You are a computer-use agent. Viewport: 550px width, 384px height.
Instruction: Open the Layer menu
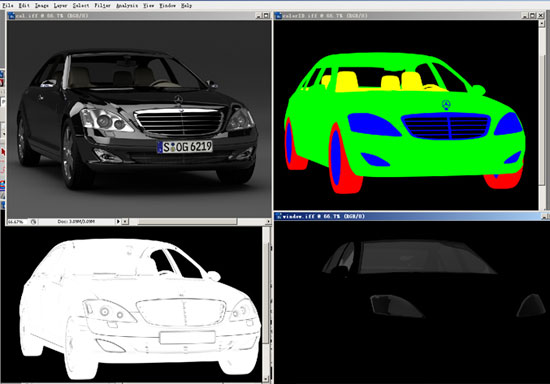(x=60, y=5)
